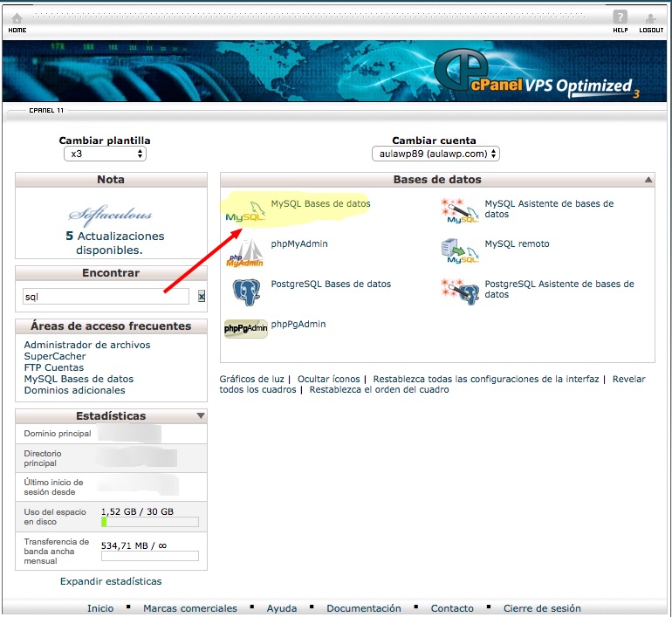Click the cPanel VPS Optimized logo banner
The width and height of the screenshot is (672, 617).
click(x=536, y=72)
